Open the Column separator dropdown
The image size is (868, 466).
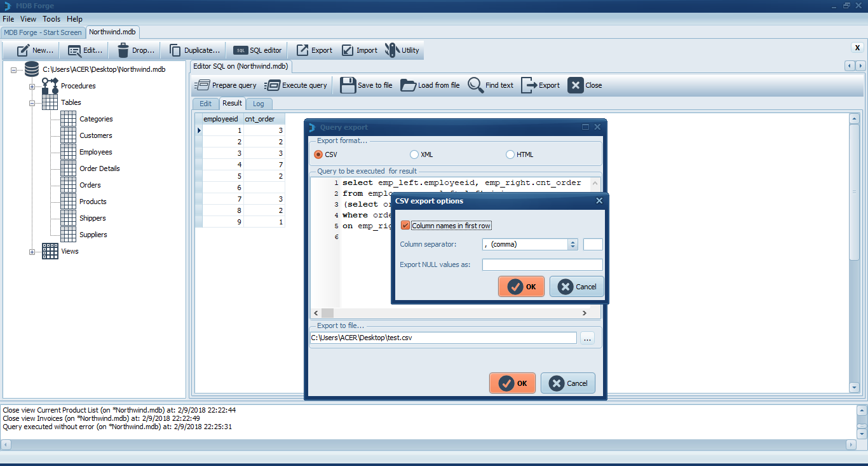[573, 244]
